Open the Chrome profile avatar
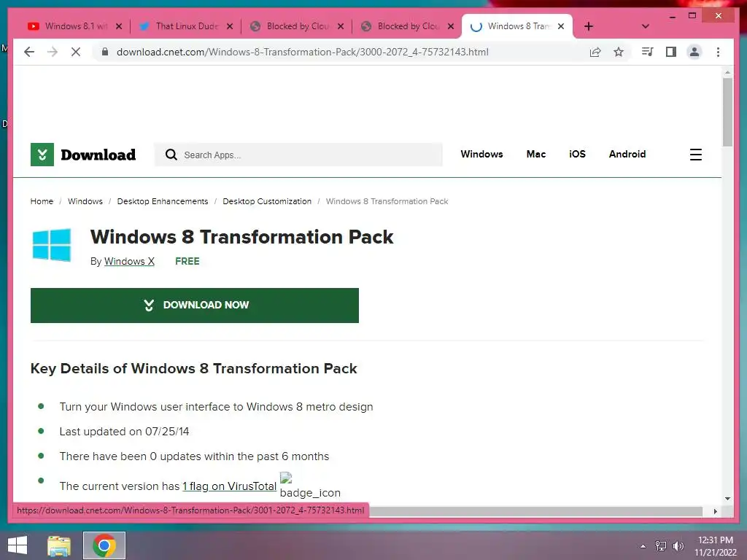This screenshot has height=560, width=747. [694, 52]
